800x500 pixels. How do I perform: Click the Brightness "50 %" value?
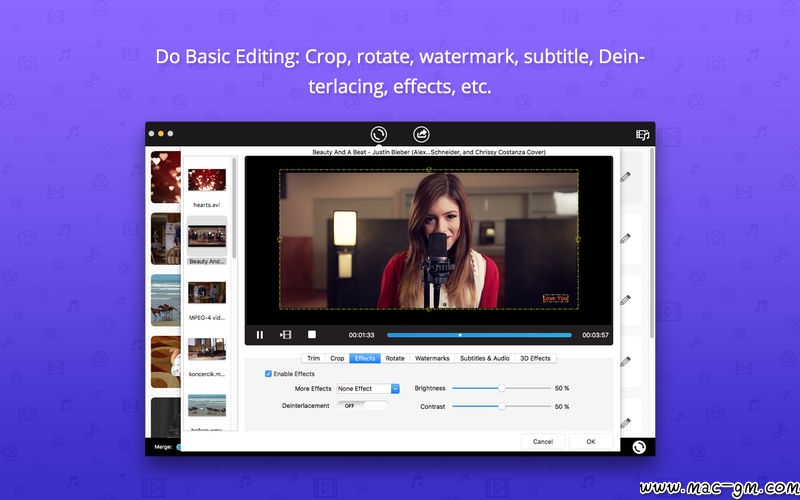coord(562,388)
